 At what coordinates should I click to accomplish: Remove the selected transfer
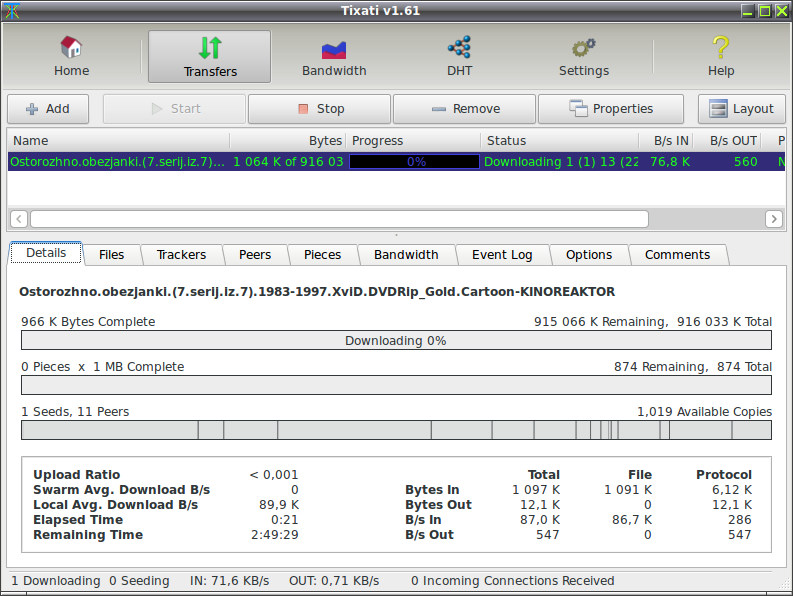[464, 109]
